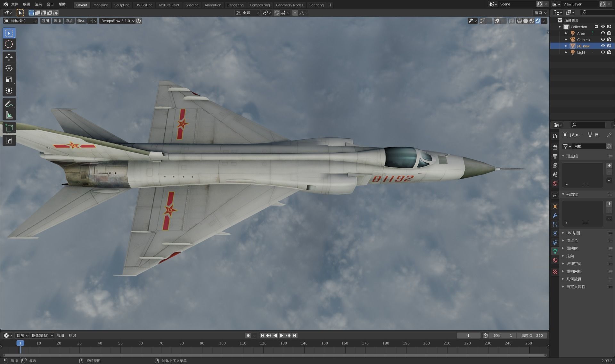
Task: Open the Render properties tab
Action: (555, 147)
